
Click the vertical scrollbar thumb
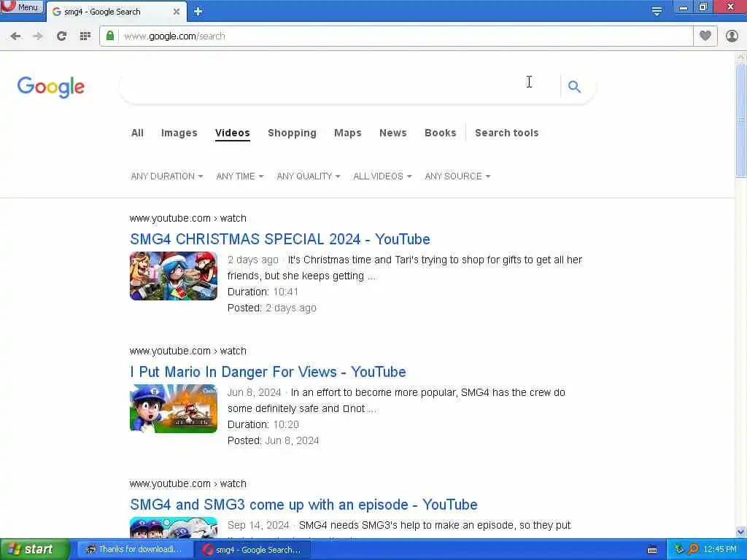click(x=740, y=120)
